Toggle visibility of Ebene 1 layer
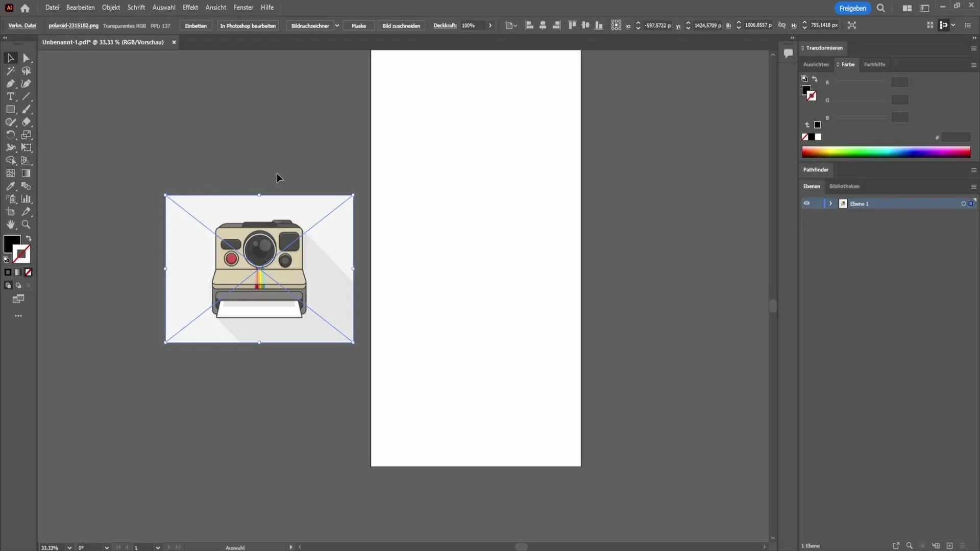The width and height of the screenshot is (980, 551). pyautogui.click(x=806, y=203)
